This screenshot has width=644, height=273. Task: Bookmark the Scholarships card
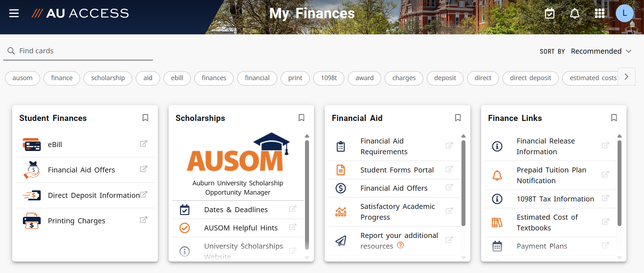[301, 118]
